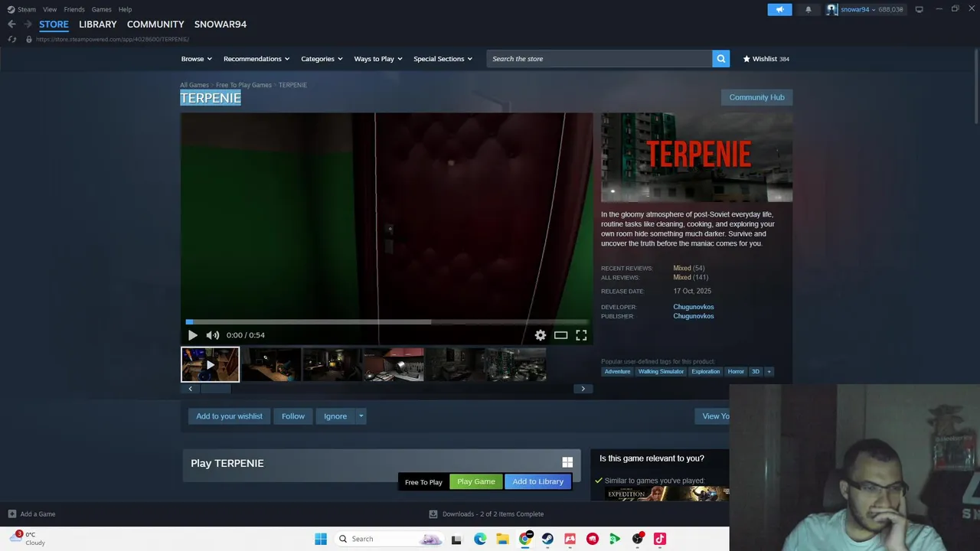The image size is (980, 551).
Task: Go forward with the navigation arrow
Action: (x=28, y=24)
